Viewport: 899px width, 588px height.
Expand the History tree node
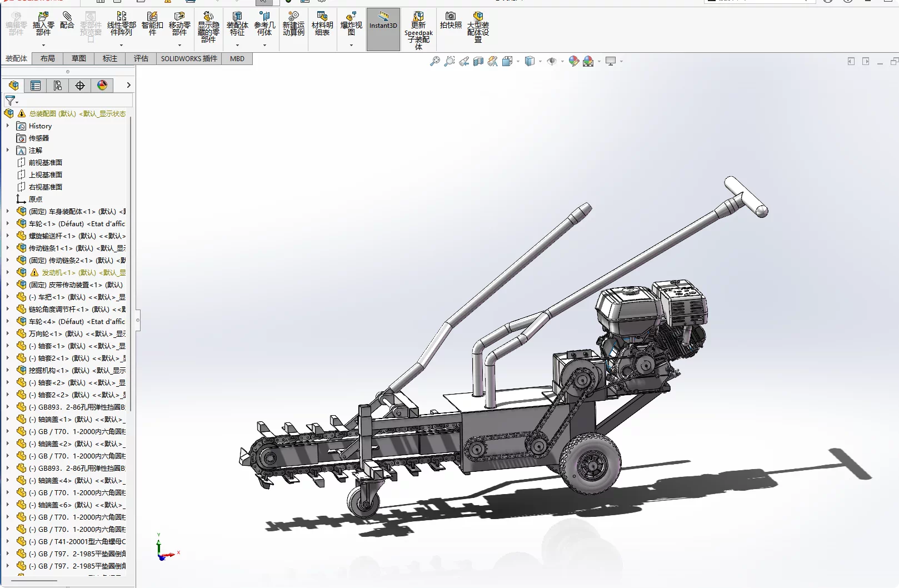point(8,126)
